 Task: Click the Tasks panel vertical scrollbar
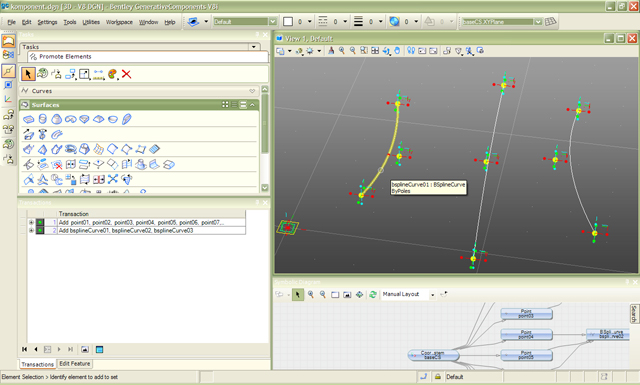tap(265, 139)
